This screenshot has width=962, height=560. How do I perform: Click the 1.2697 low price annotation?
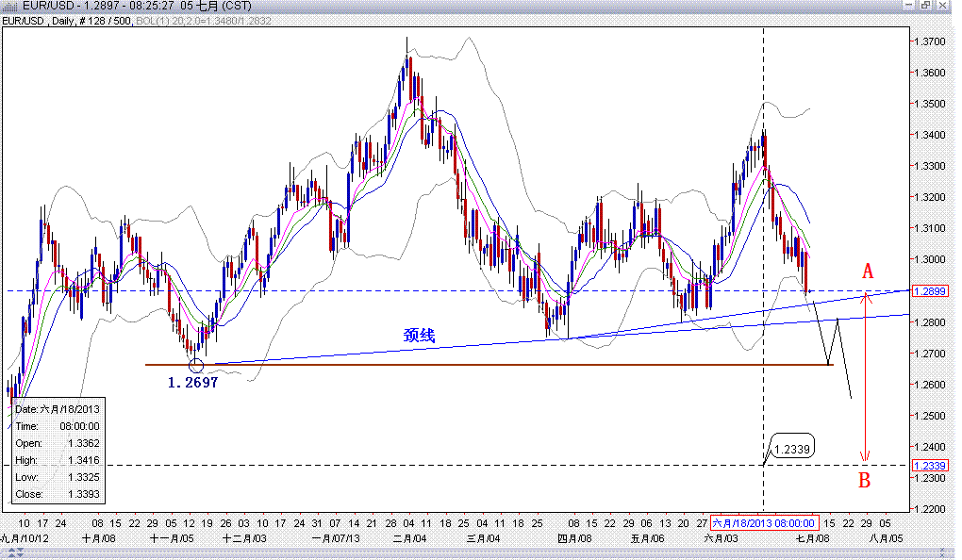(192, 383)
